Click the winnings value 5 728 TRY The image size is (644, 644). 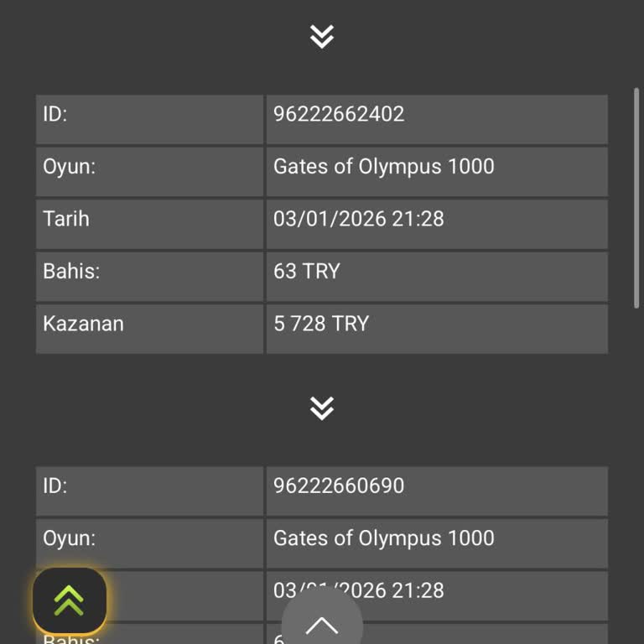coord(321,324)
